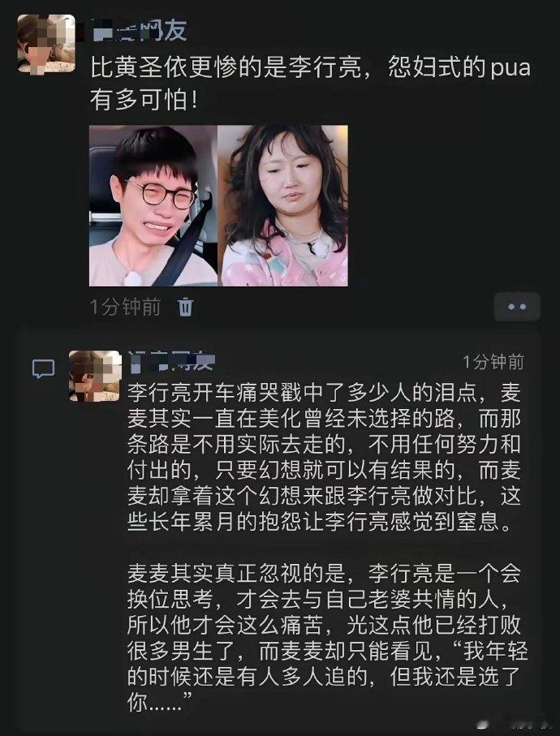This screenshot has height=736, width=560.
Task: Click the quoted text 我年轻的时候还是有人多人追的
Action: tap(326, 664)
